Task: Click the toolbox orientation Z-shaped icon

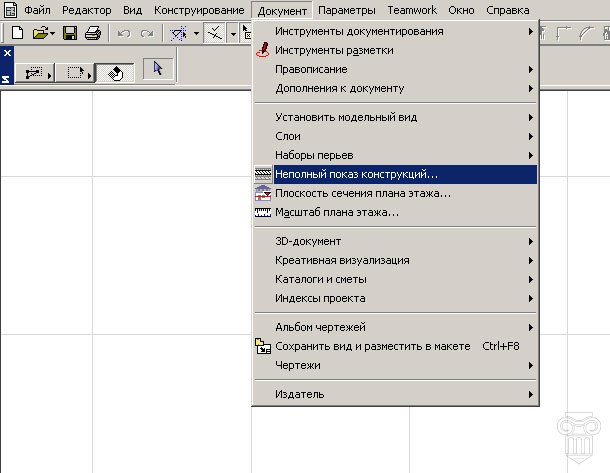Action: 6,79
